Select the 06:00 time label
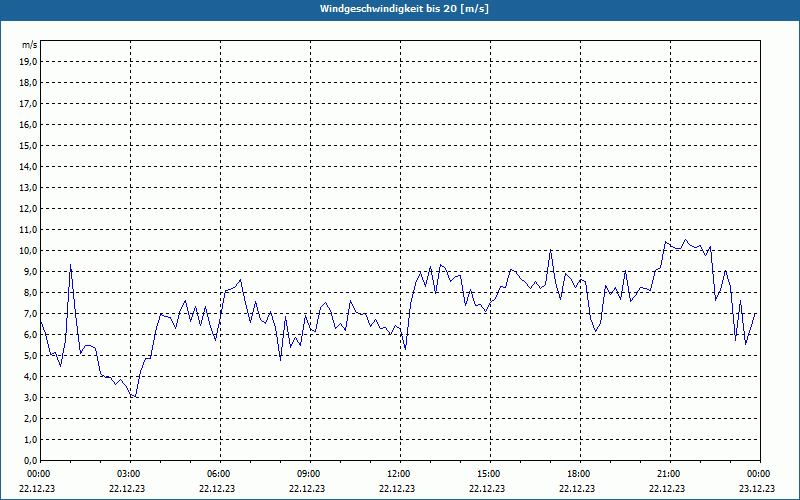The width and height of the screenshot is (800, 500). click(219, 474)
